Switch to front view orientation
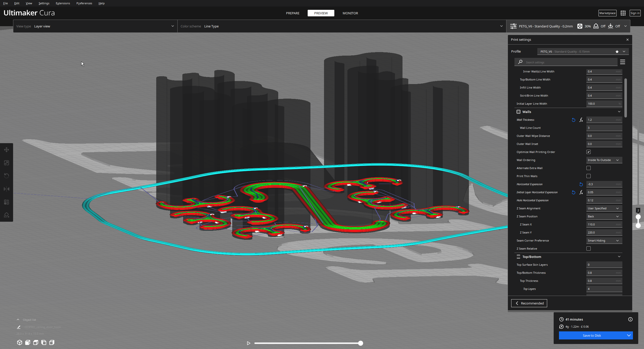The image size is (644, 349). click(x=28, y=342)
